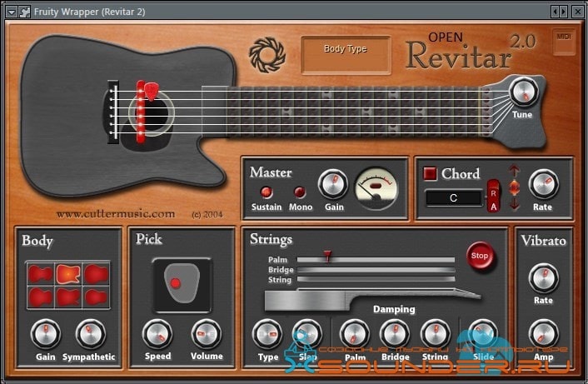The width and height of the screenshot is (588, 384).
Task: Select the highlighted middle body shape in the top row
Action: click(x=68, y=274)
